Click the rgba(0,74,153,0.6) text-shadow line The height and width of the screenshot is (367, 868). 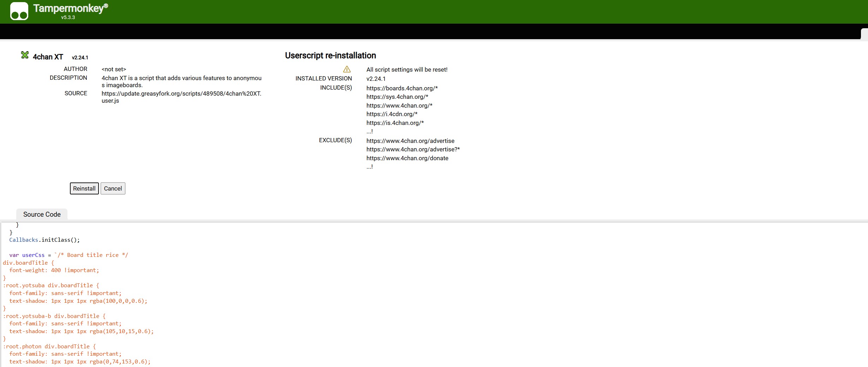[80, 362]
